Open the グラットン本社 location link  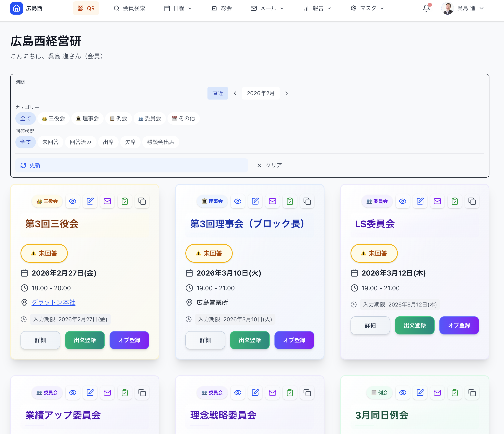point(54,302)
